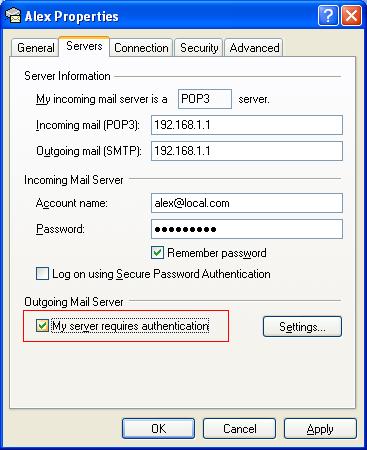Confirm changes with the OK button
Viewport: 367px width, 450px height.
(158, 429)
